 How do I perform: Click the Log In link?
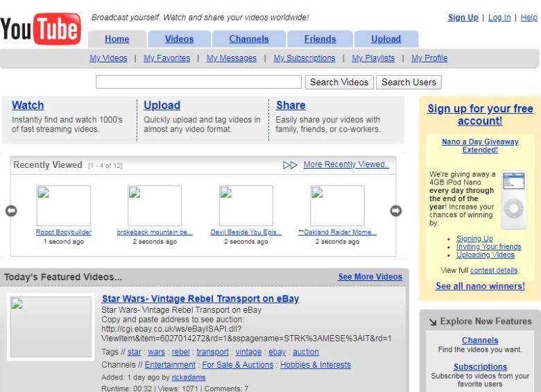point(499,17)
